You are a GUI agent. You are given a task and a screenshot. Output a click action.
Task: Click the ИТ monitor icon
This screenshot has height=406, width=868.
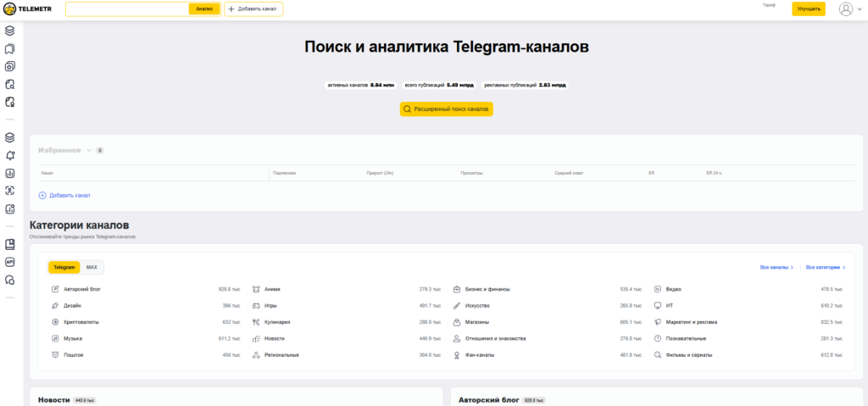click(x=658, y=306)
